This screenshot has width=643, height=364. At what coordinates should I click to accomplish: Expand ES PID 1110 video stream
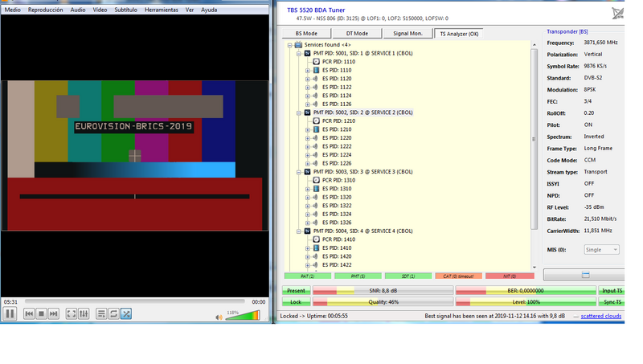(308, 71)
